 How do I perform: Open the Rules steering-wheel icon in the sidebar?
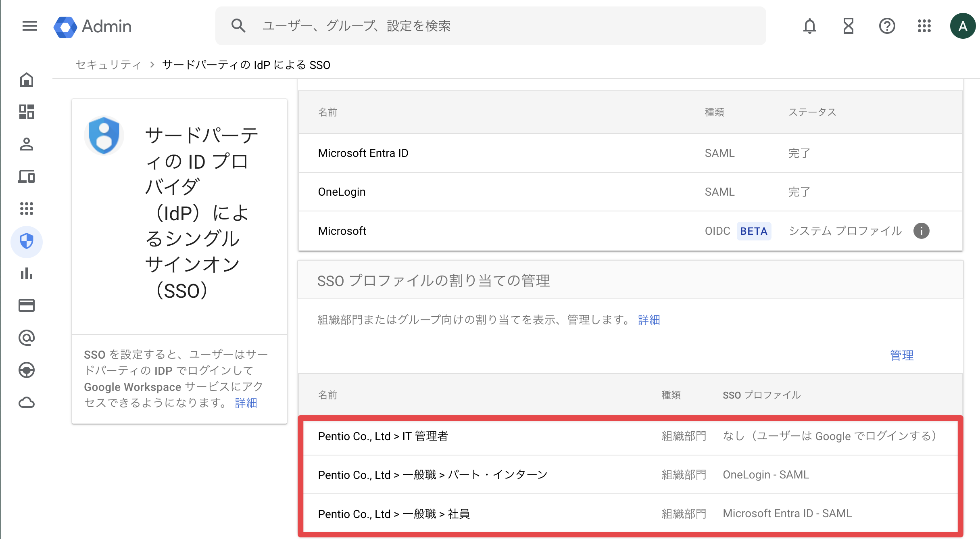coord(27,370)
